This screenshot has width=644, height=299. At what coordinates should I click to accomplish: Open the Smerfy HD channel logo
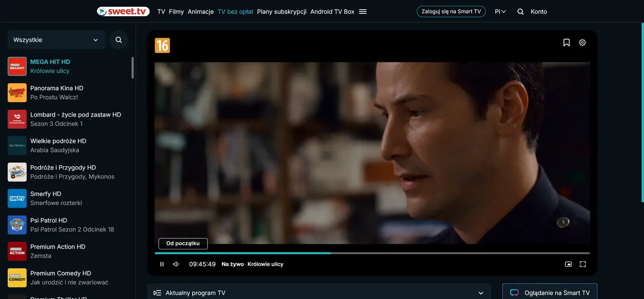coord(17,199)
